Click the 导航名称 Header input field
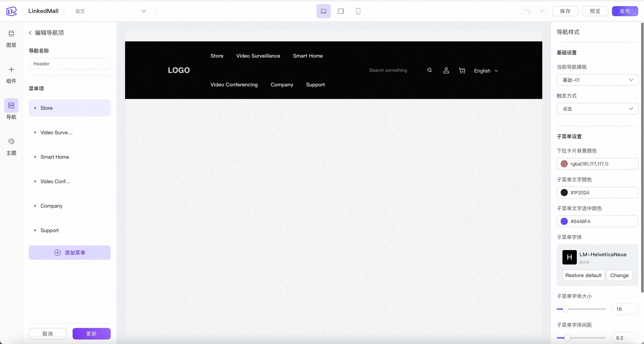The height and width of the screenshot is (344, 644). click(70, 64)
